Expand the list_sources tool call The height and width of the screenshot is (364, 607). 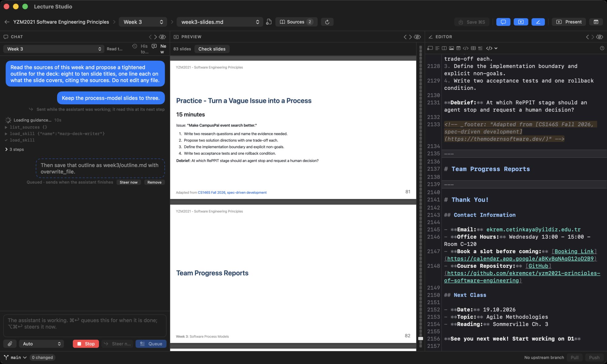click(x=26, y=127)
